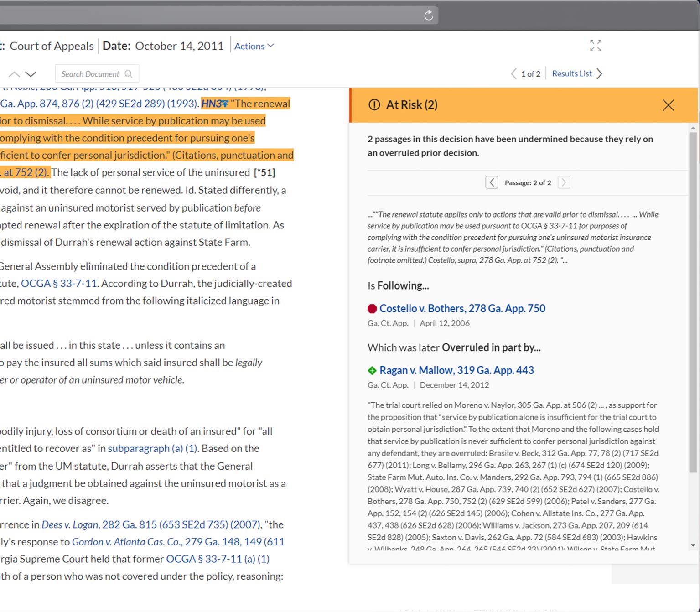Go to previous result with the left chevron
Image resolution: width=700 pixels, height=612 pixels.
pos(513,74)
